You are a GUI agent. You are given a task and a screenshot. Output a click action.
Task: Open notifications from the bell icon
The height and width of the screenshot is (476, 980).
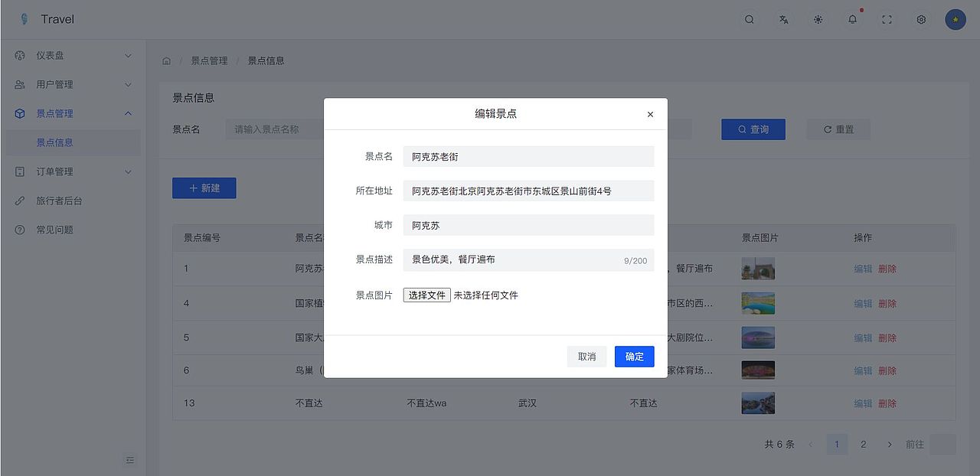coord(852,19)
